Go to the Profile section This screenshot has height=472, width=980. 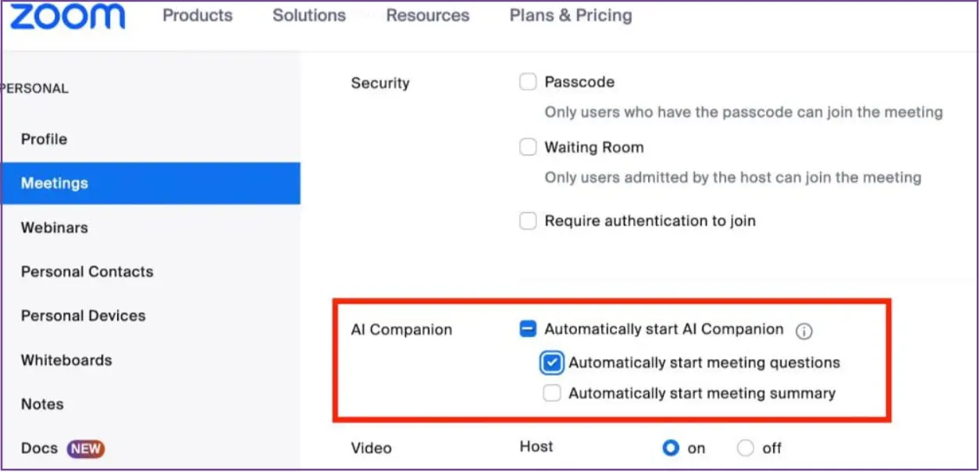44,139
